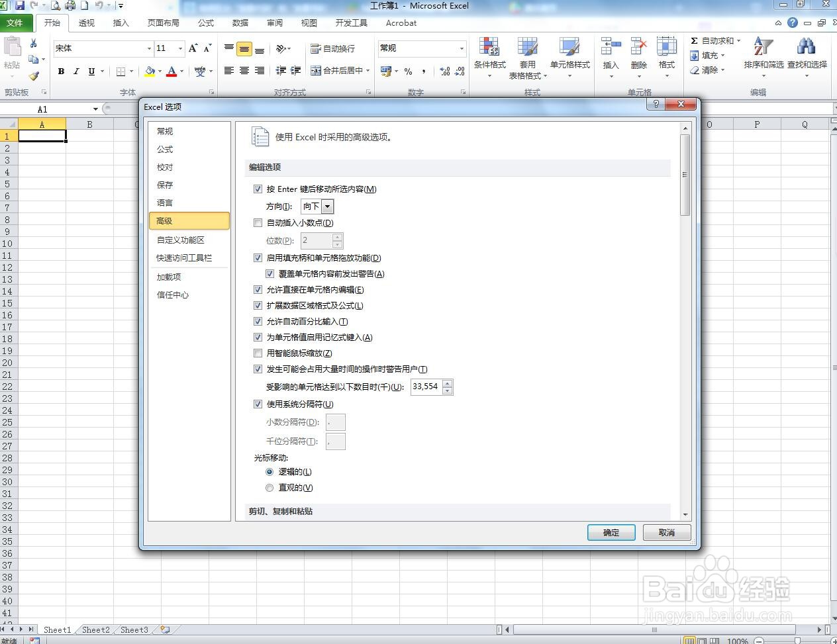
Task: Click the Format cells icon in ribbon
Action: (x=666, y=48)
